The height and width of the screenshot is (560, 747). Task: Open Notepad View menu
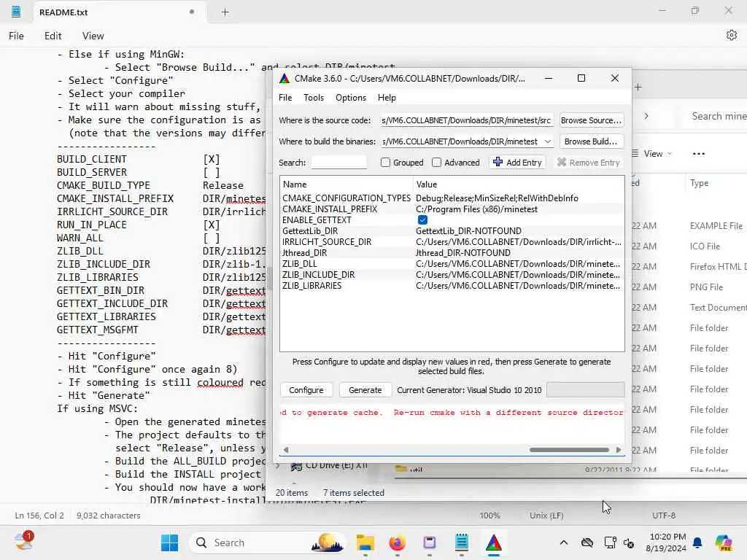(x=93, y=36)
